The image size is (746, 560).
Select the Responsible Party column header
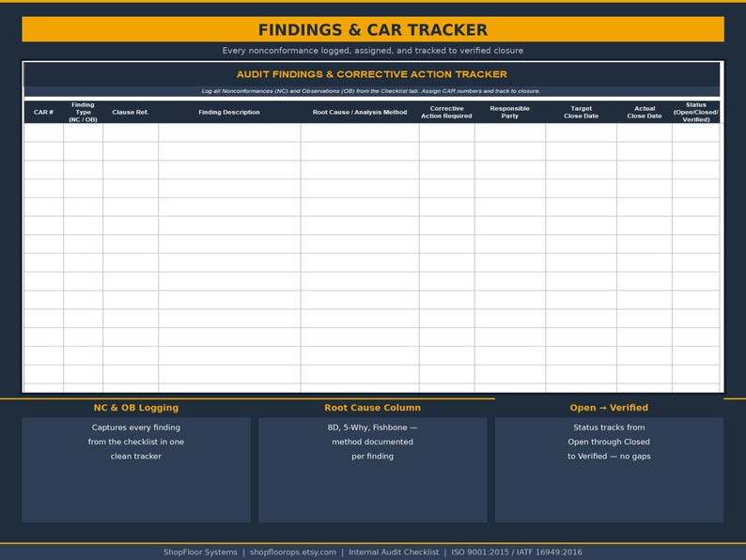[x=509, y=113]
